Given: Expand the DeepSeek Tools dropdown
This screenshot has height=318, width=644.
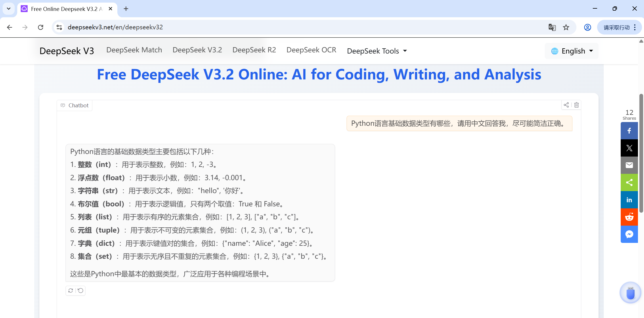Looking at the screenshot, I should pos(377,51).
